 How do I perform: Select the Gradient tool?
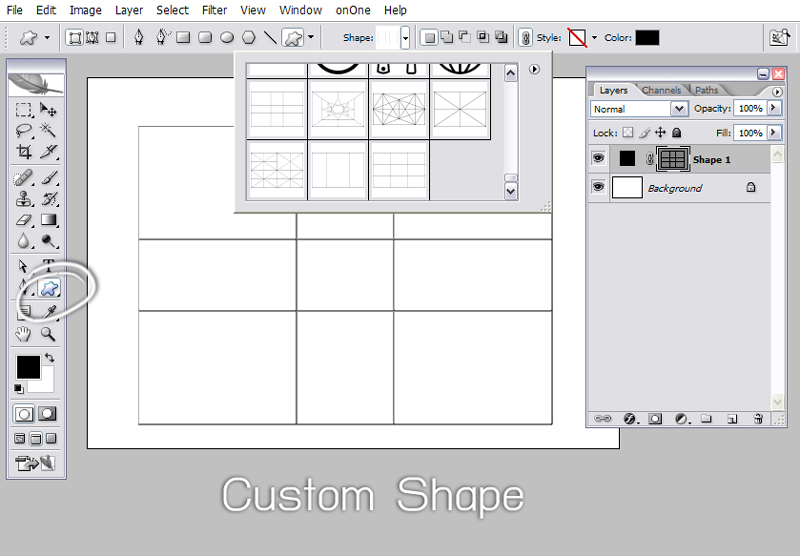click(x=48, y=220)
